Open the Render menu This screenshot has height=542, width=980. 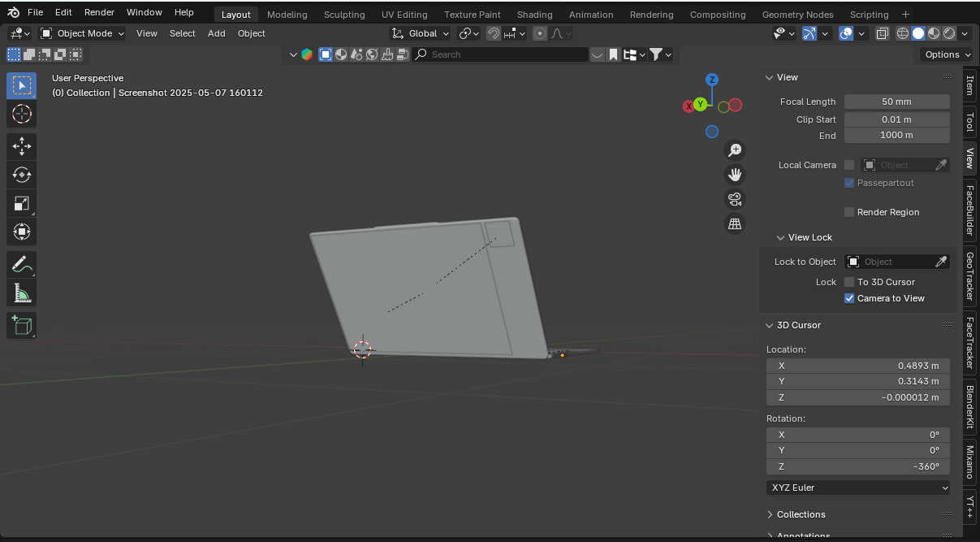tap(99, 12)
